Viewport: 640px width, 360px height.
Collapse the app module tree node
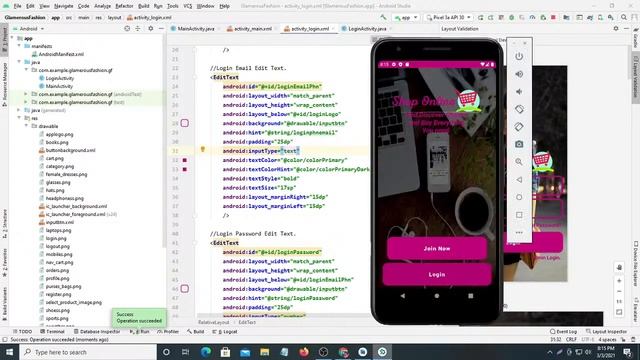[x=12, y=38]
